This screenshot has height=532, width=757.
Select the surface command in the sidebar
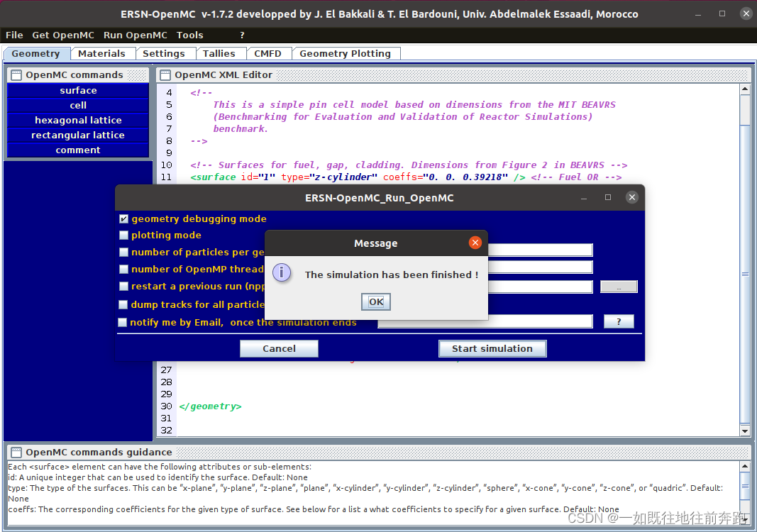pyautogui.click(x=77, y=90)
